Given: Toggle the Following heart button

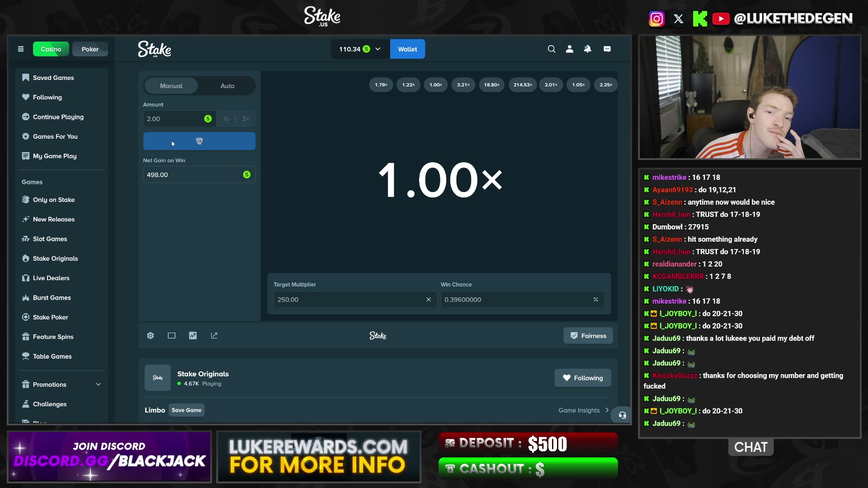Looking at the screenshot, I should (583, 378).
